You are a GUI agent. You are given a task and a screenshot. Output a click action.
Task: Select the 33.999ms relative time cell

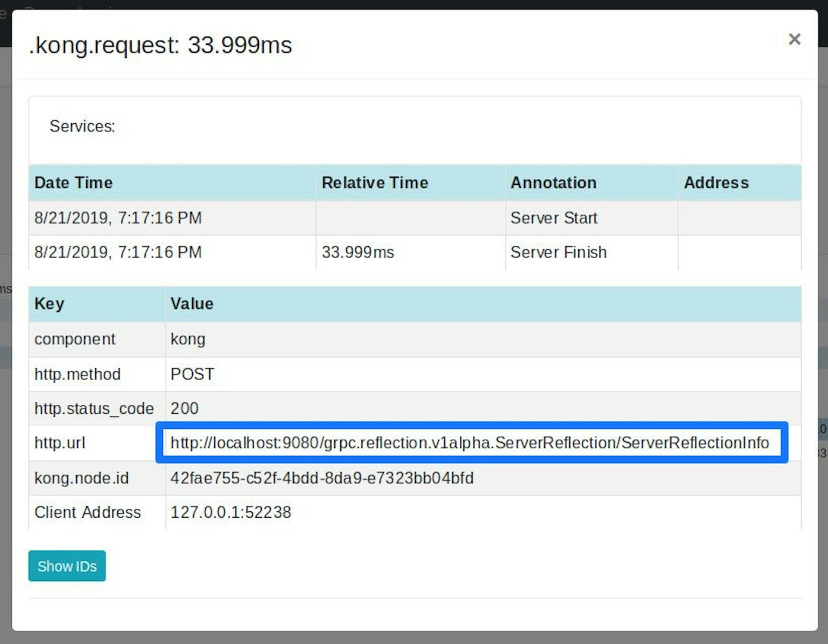(x=358, y=252)
